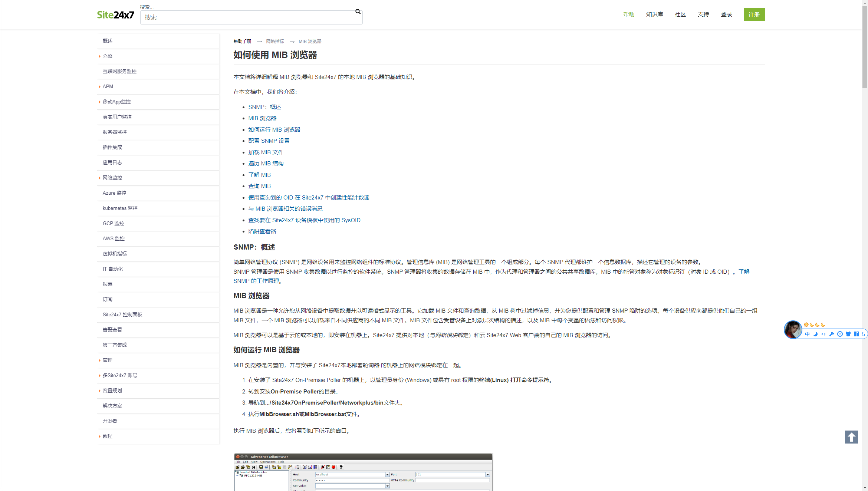Toggle the IME punctuation mode
Viewport: 868px width, 491px height.
click(x=823, y=334)
